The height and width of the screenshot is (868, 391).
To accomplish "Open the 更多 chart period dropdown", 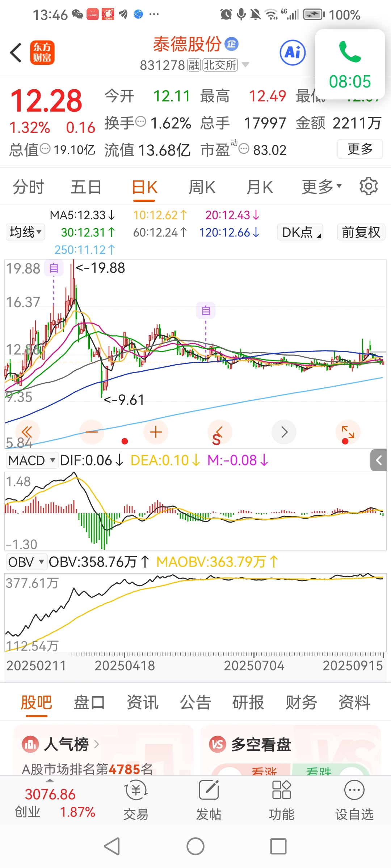I will [321, 187].
